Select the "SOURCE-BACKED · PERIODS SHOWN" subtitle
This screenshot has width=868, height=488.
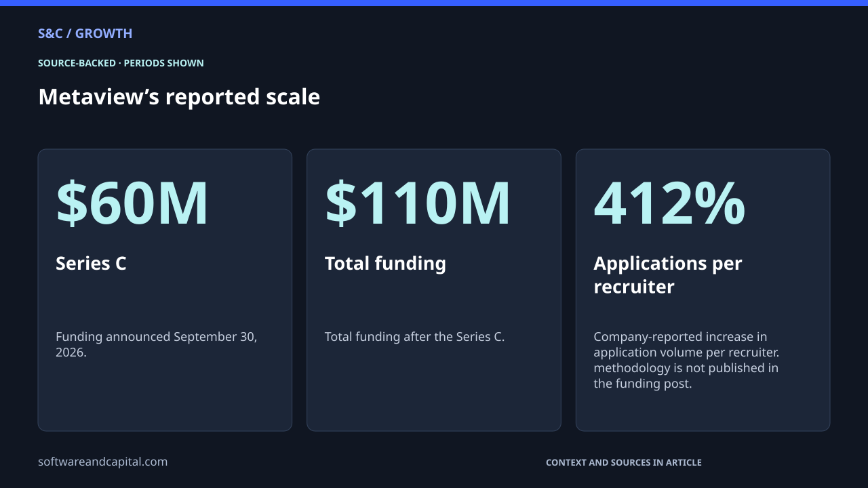(x=121, y=63)
